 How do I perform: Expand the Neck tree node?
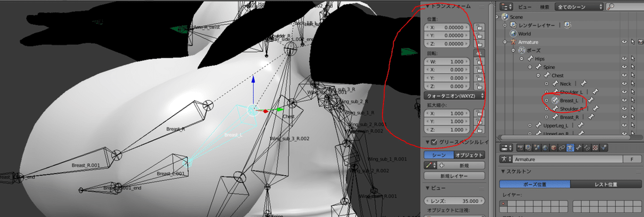[x=546, y=84]
